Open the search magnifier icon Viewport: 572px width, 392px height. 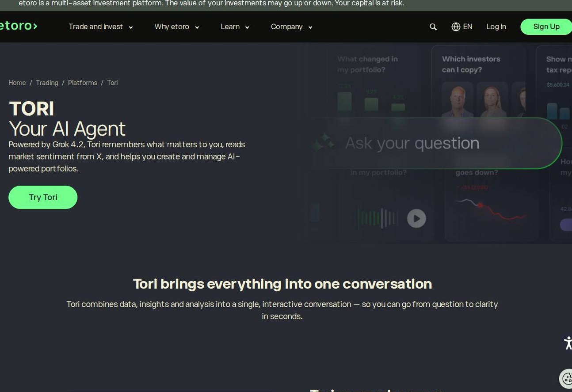pos(433,27)
